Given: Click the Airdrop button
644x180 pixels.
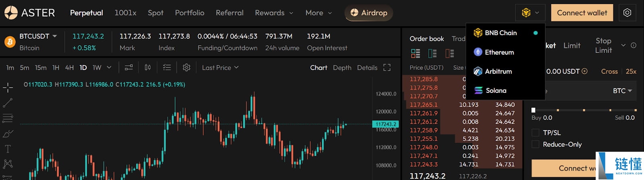Looking at the screenshot, I should point(369,13).
